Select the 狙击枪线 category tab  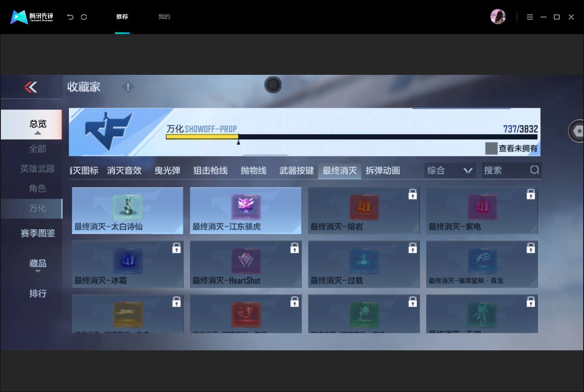point(210,170)
